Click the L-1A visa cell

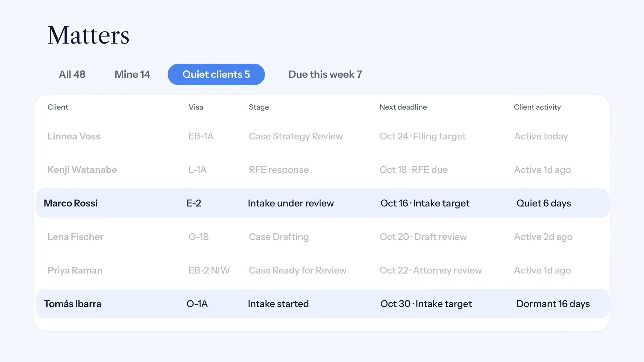tap(198, 170)
